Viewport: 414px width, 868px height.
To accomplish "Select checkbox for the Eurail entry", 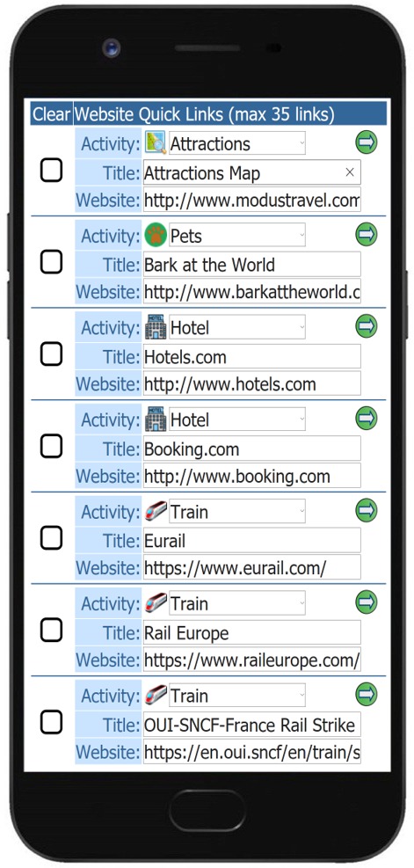I will pyautogui.click(x=52, y=538).
